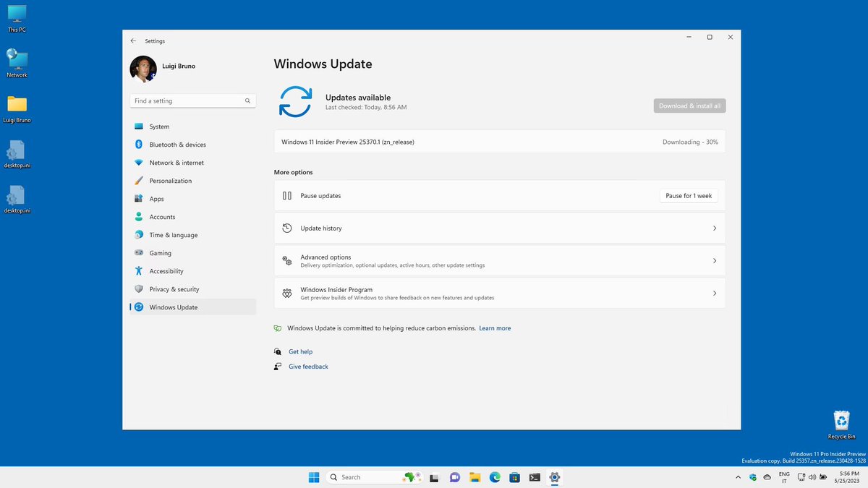Image resolution: width=868 pixels, height=488 pixels.
Task: Launch Microsoft Edge from the taskbar
Action: coord(495,477)
